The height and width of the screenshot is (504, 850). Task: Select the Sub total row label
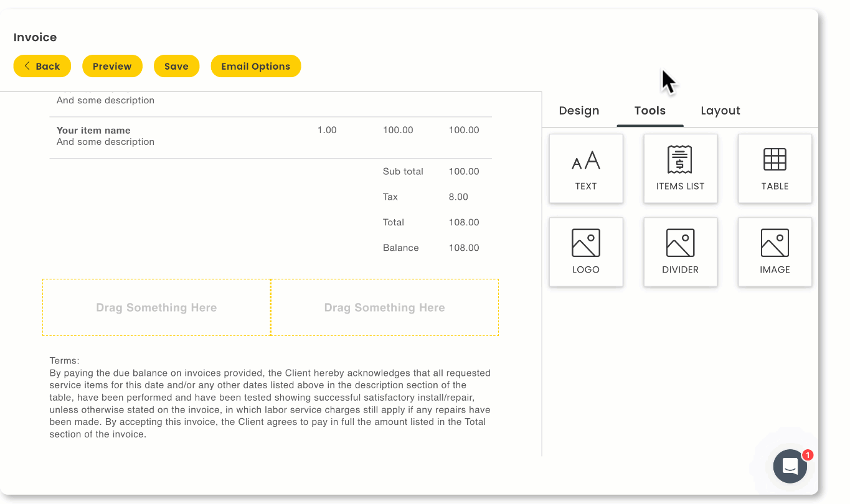pos(403,172)
